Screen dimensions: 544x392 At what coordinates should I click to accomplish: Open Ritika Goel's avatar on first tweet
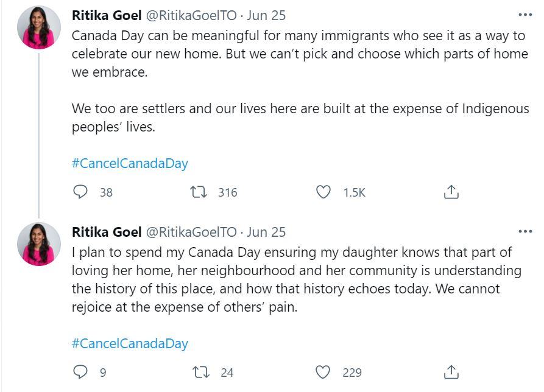point(39,27)
